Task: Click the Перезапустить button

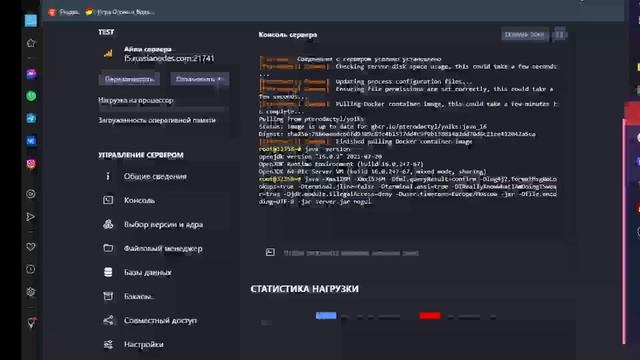Action: tap(129, 79)
